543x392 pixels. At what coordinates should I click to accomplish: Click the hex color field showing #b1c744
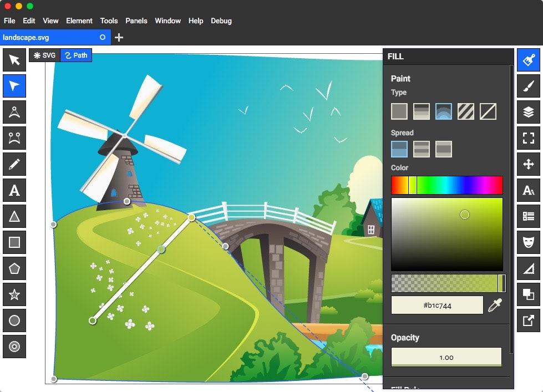(437, 304)
